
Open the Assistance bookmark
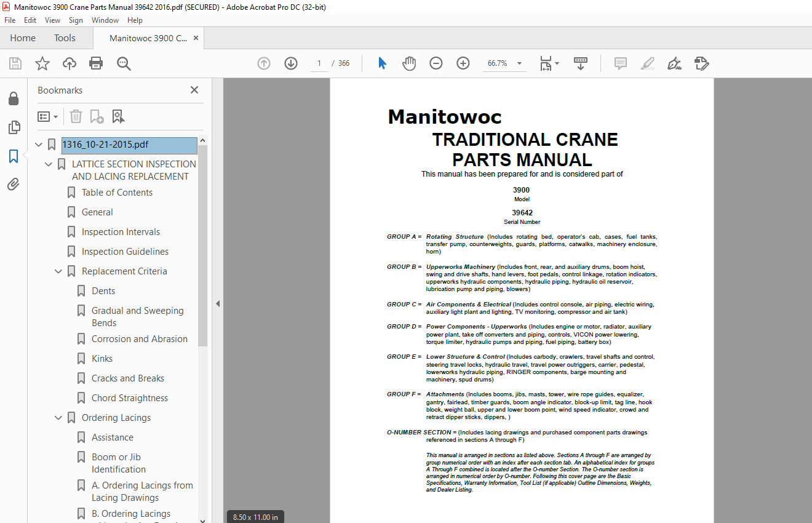click(x=113, y=437)
